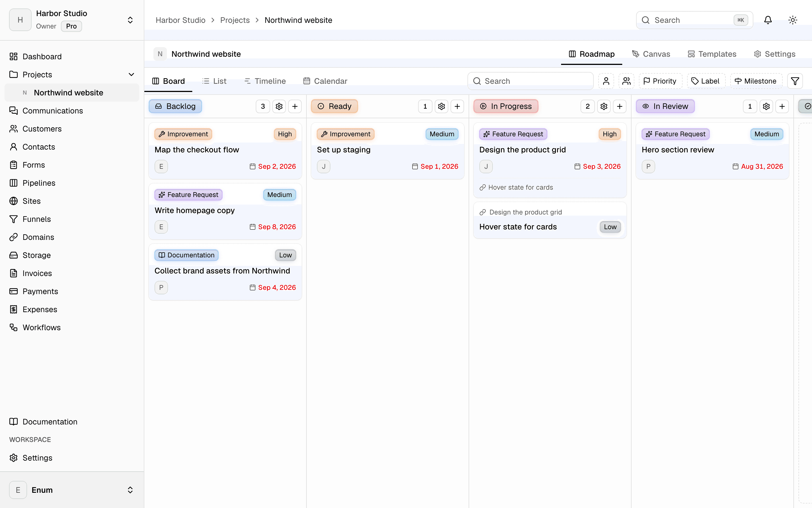This screenshot has height=508, width=812.
Task: Open the Enum user account menu
Action: coord(72,490)
